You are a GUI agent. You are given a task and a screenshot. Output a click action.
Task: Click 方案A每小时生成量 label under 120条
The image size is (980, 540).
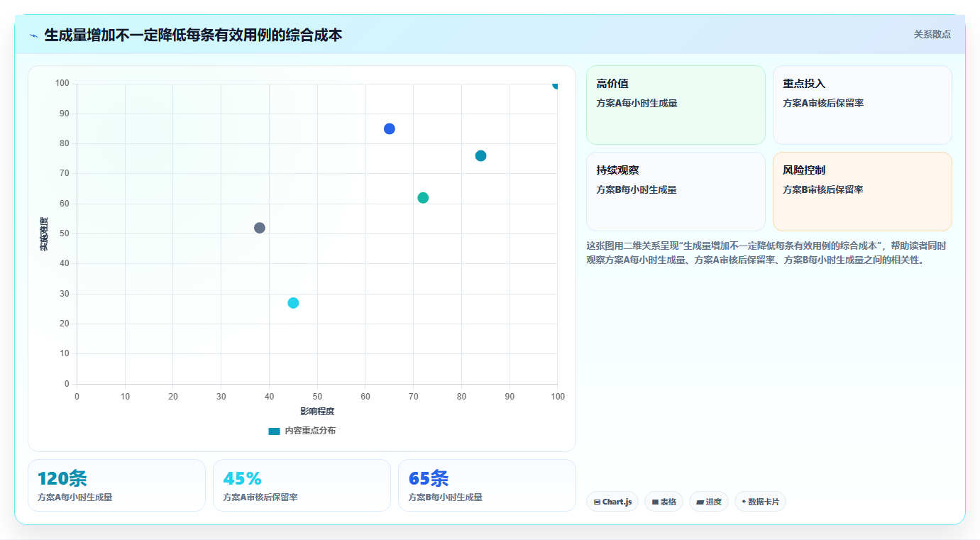pyautogui.click(x=75, y=497)
